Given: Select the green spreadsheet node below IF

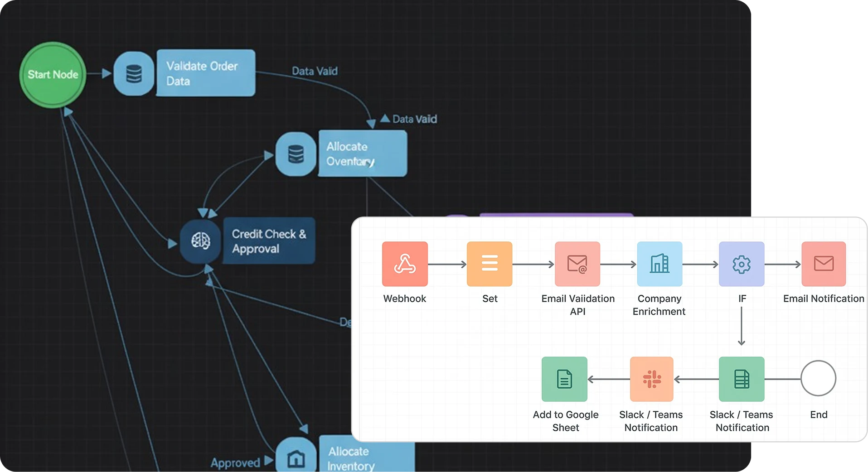Looking at the screenshot, I should (741, 379).
